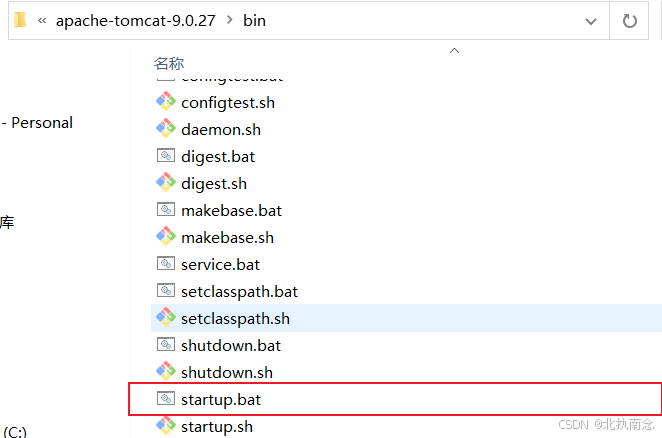The image size is (662, 438).
Task: Click the configtest.sh file icon
Action: click(x=166, y=101)
